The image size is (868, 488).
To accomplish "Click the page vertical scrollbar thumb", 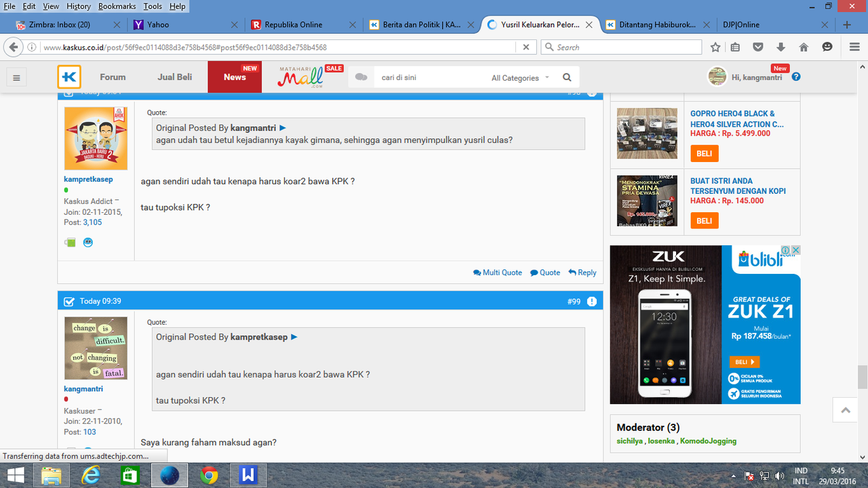I will [863, 378].
